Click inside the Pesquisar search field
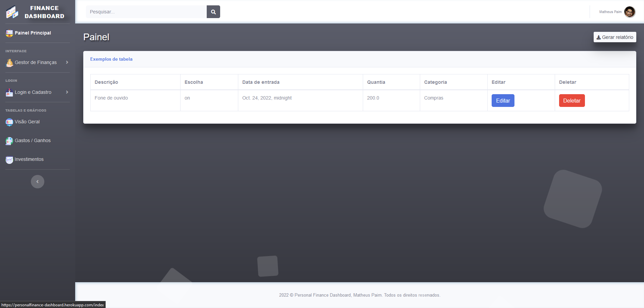The width and height of the screenshot is (644, 308). click(x=146, y=11)
